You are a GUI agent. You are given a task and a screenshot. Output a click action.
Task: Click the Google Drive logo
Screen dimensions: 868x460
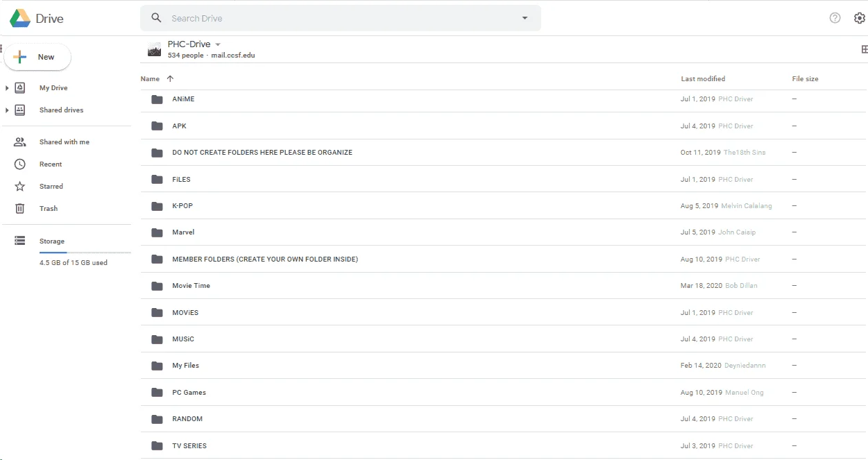pos(19,18)
